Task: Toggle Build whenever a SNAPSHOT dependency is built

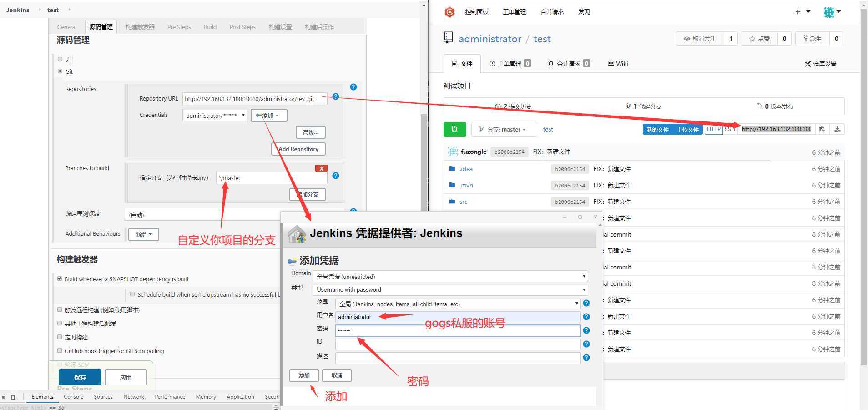Action: click(x=60, y=278)
